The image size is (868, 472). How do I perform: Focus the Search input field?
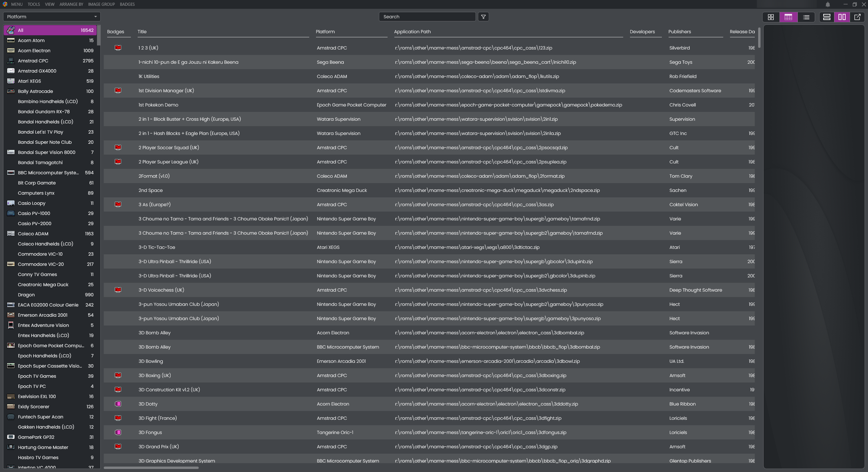(x=427, y=17)
